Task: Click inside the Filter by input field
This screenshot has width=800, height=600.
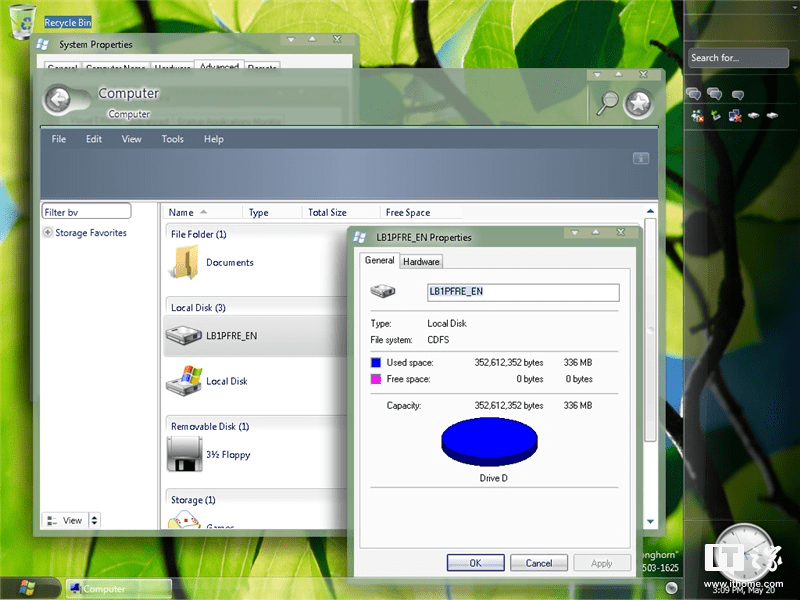Action: click(85, 211)
